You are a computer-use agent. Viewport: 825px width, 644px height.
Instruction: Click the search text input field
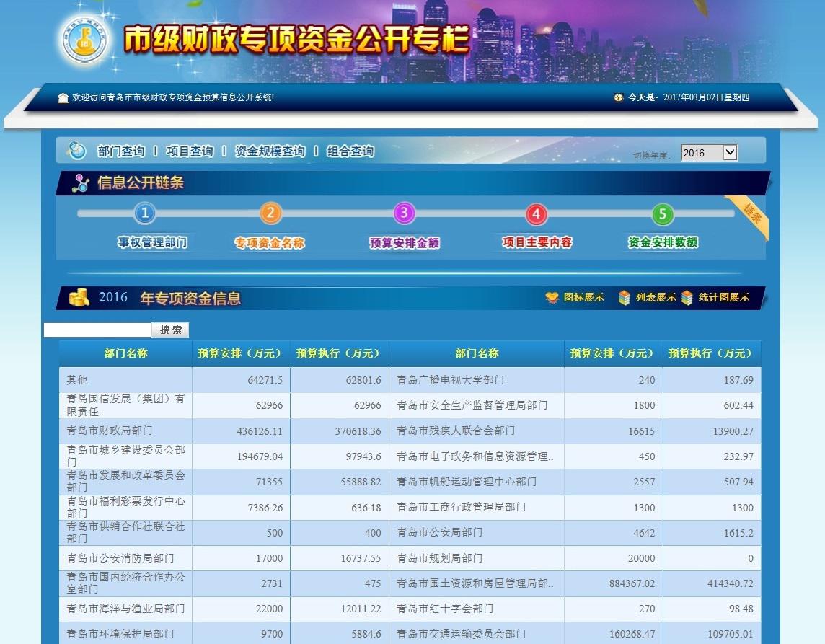coord(97,330)
